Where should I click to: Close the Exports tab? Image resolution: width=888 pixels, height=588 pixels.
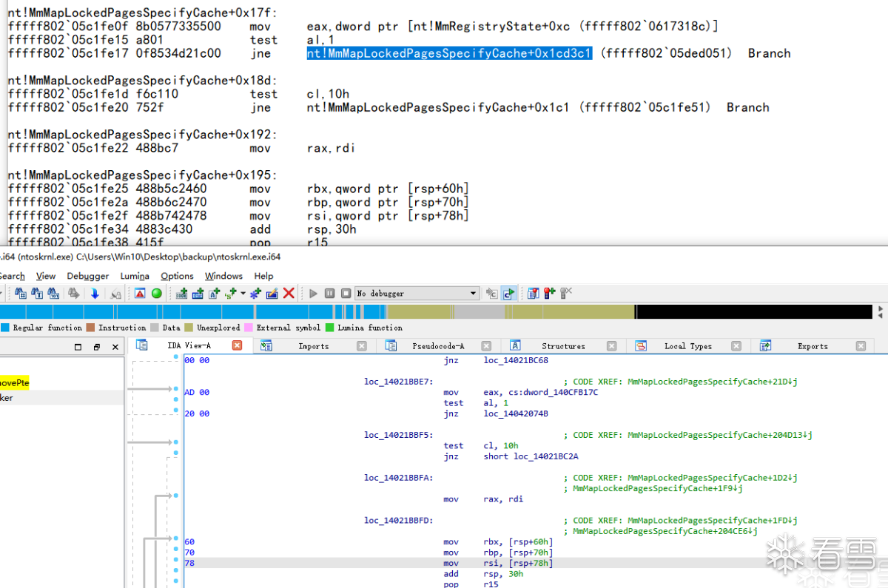[861, 345]
